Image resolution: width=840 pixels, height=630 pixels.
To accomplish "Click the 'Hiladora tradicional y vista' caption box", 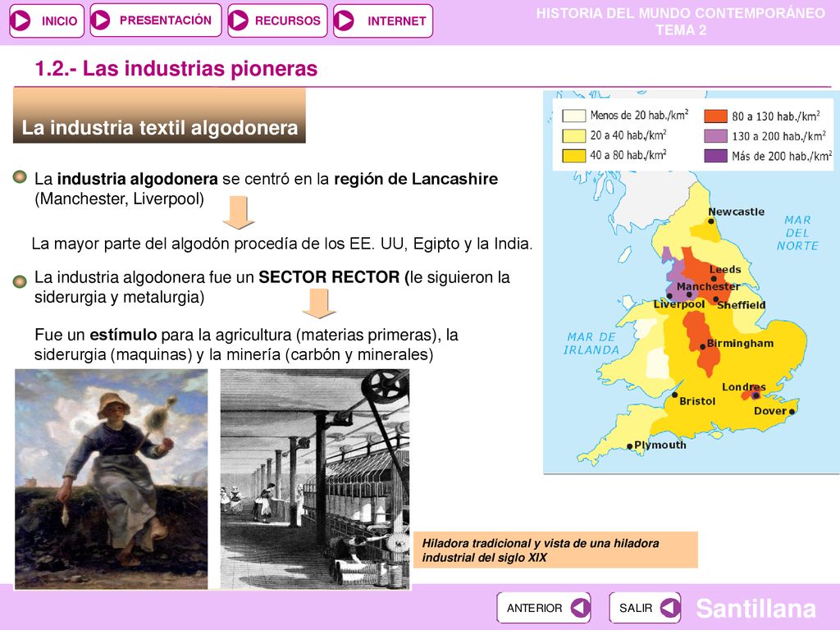I will click(555, 550).
